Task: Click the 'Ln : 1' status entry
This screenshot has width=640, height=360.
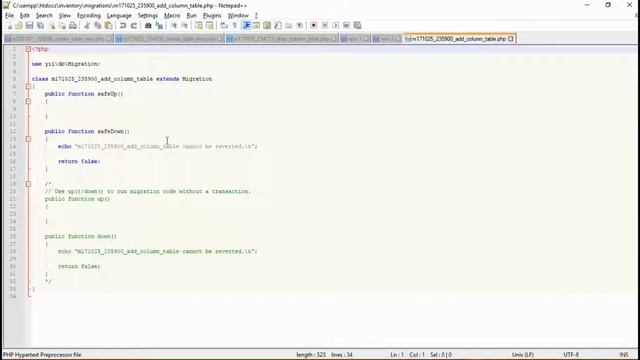Action: click(x=397, y=355)
